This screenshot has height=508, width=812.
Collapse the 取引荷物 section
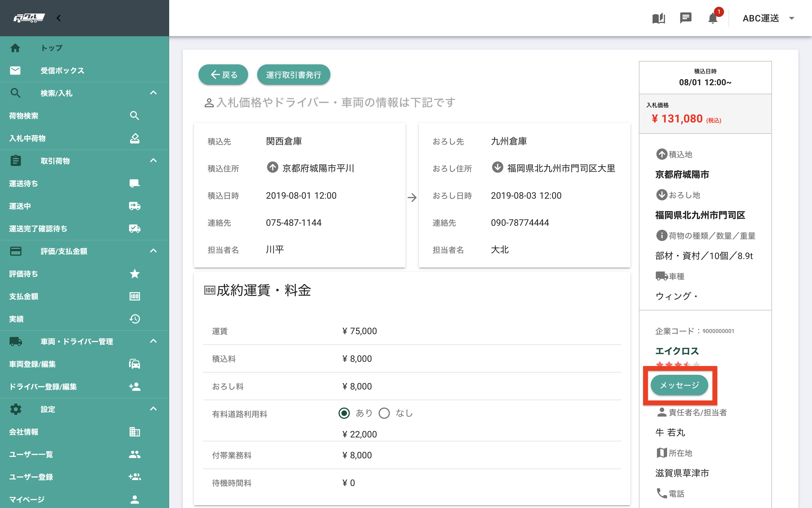(x=153, y=161)
